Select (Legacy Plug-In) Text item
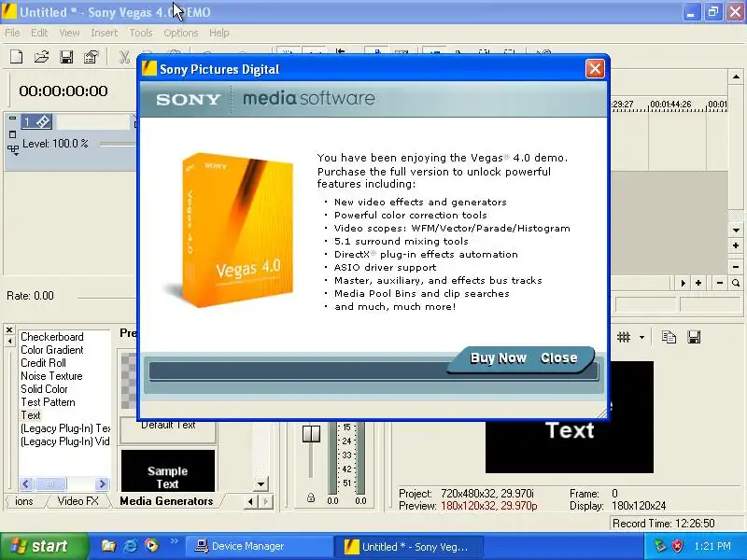This screenshot has height=560, width=747. point(64,428)
